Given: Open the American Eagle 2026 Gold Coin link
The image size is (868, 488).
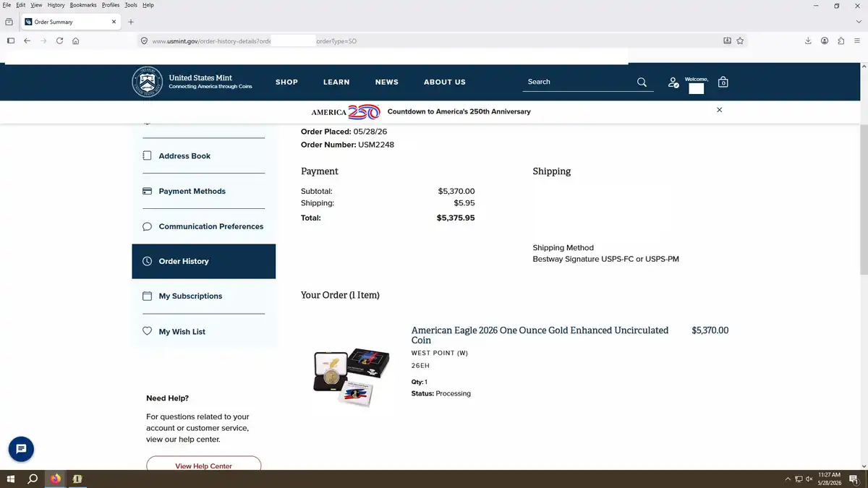Looking at the screenshot, I should [540, 335].
